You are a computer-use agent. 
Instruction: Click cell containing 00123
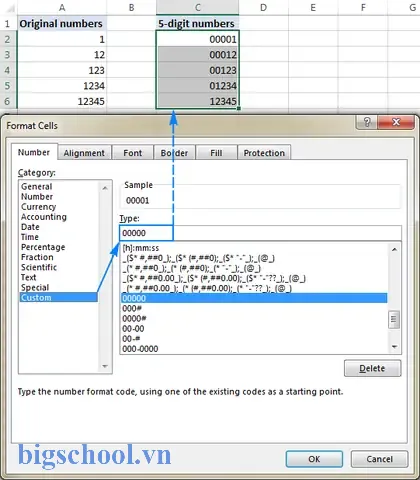pyautogui.click(x=198, y=70)
